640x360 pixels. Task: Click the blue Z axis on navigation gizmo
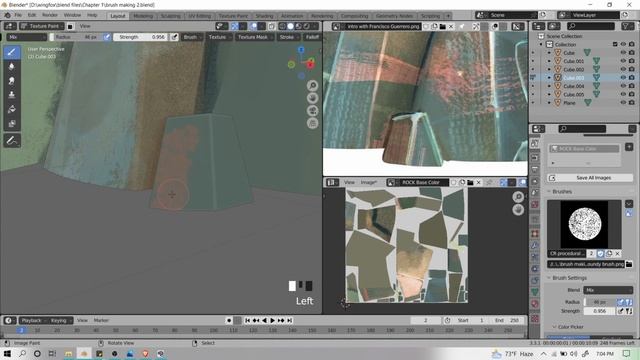click(x=301, y=50)
